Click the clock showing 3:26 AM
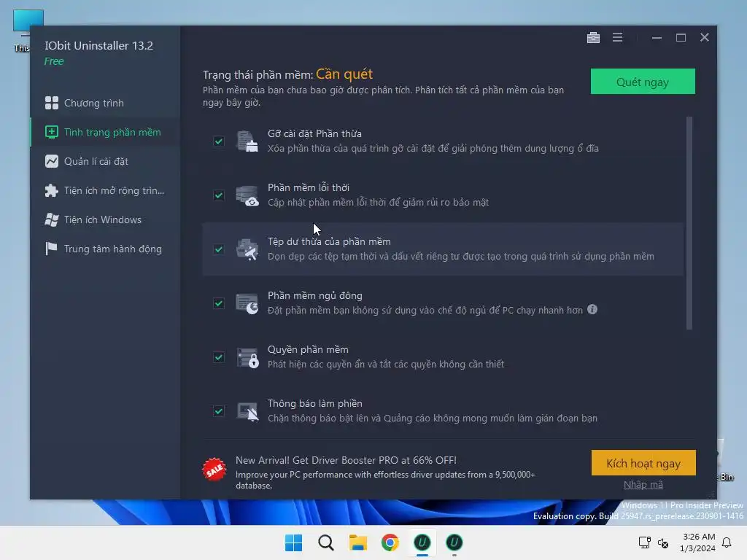This screenshot has height=560, width=747. (x=699, y=537)
